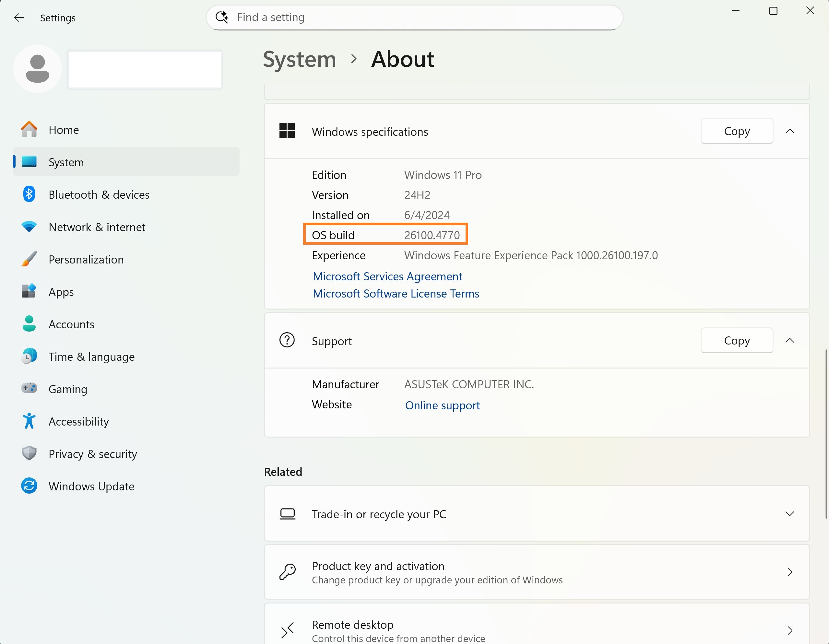This screenshot has width=829, height=644.
Task: Click the Trade-in or recycle your PC text
Action: (x=378, y=514)
